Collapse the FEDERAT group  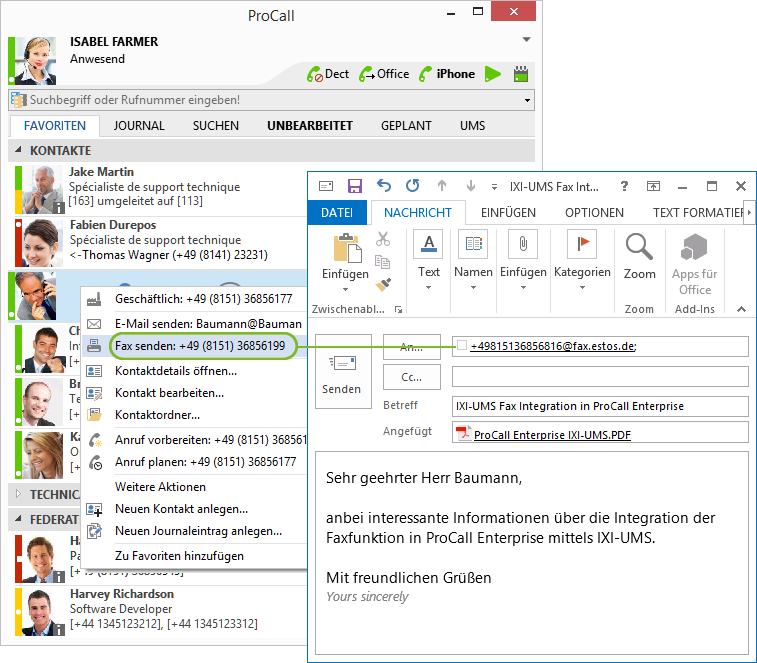(x=18, y=519)
